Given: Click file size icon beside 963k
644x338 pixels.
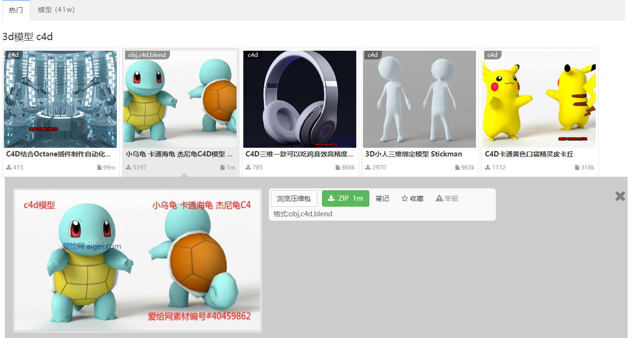Looking at the screenshot, I should click(457, 168).
